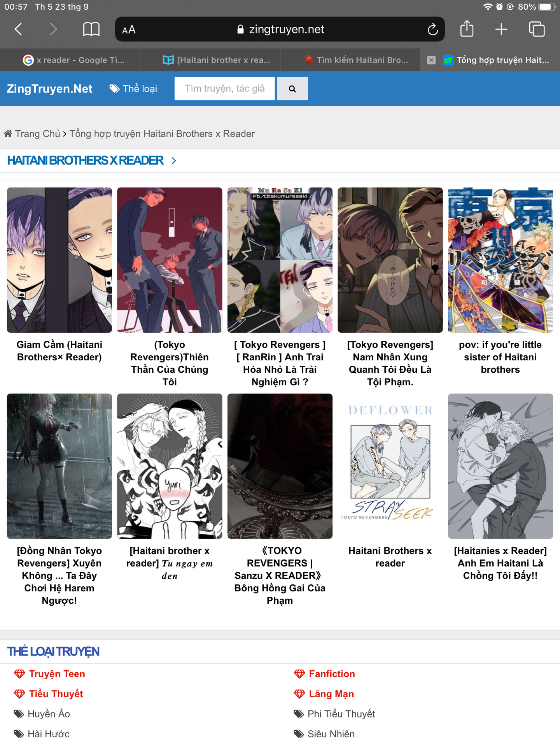Open the Safari bookmarks book icon
The image size is (560, 747).
[x=91, y=29]
